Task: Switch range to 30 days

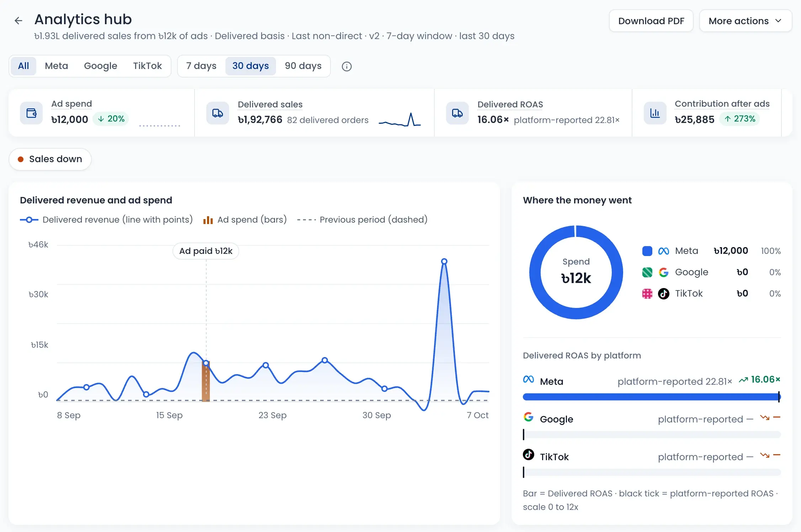Action: [251, 66]
